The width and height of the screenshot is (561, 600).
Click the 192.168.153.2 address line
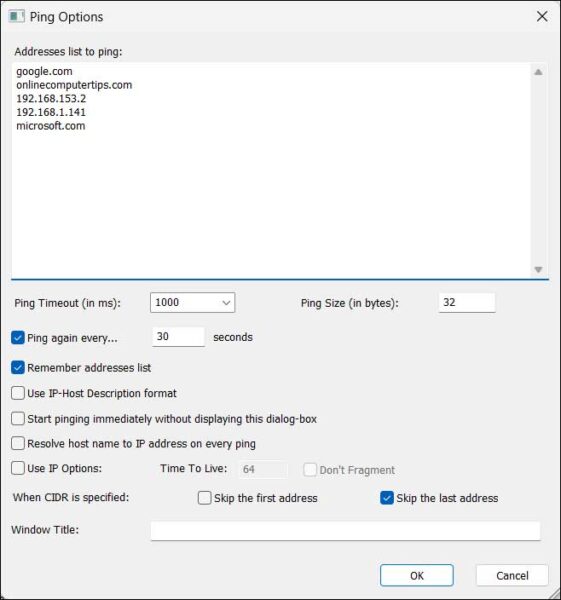pyautogui.click(x=51, y=99)
